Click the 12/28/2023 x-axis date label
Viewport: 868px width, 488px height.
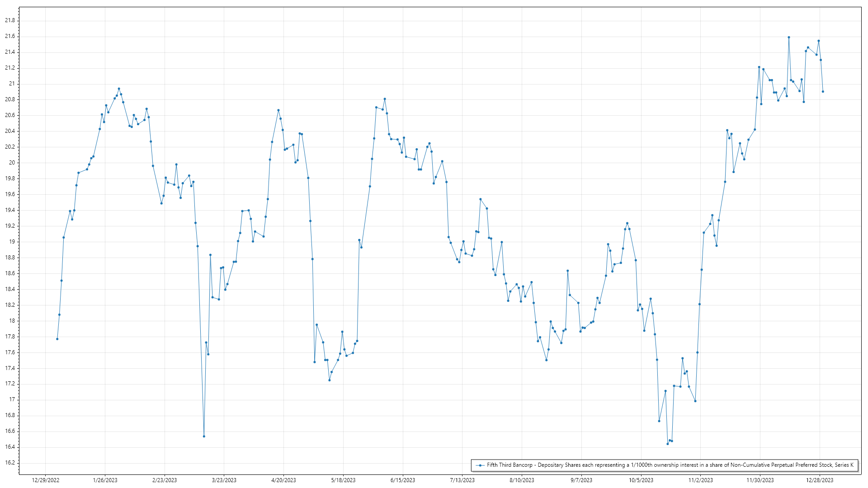(820, 480)
